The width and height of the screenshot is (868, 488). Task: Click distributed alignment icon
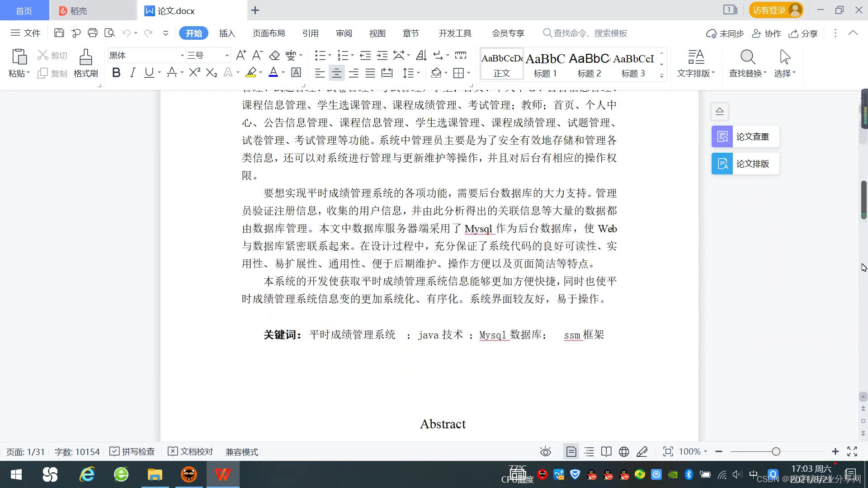[387, 73]
